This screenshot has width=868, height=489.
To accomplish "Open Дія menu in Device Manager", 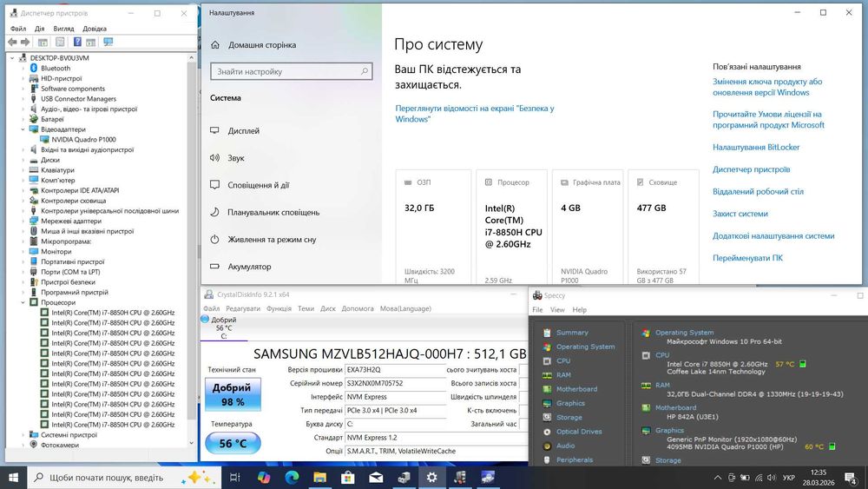I will pyautogui.click(x=39, y=29).
